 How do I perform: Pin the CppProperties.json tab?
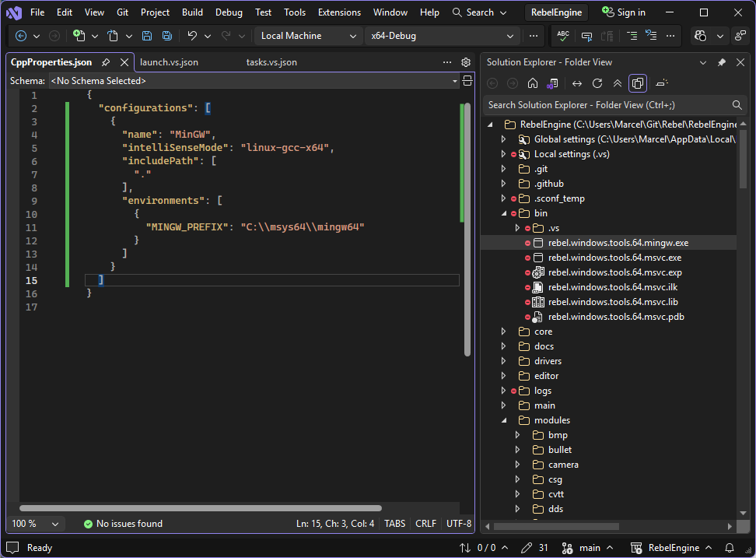pos(106,62)
